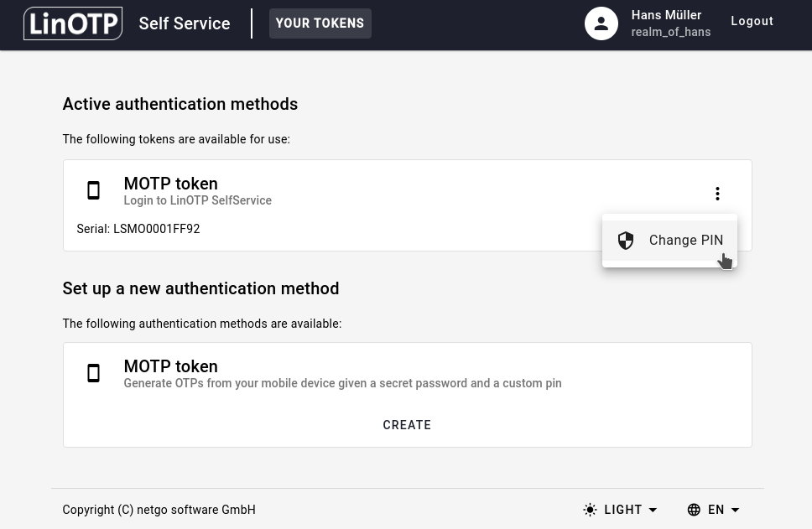Open the LIGHT theme selector
Screen dimensions: 812x529
(x=622, y=510)
